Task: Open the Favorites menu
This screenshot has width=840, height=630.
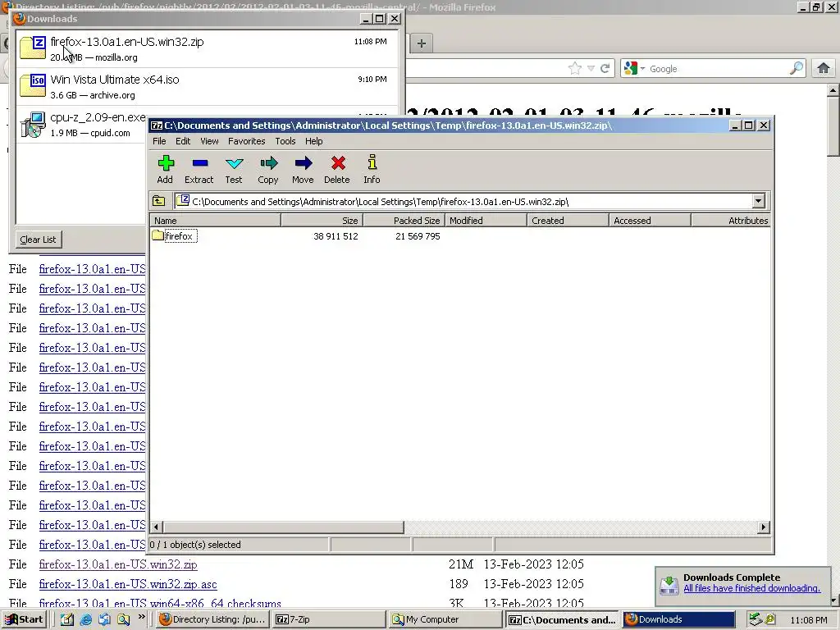Action: (246, 141)
